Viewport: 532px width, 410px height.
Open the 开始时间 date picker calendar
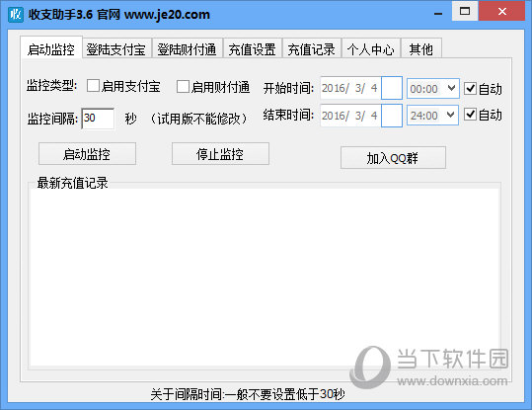[392, 88]
